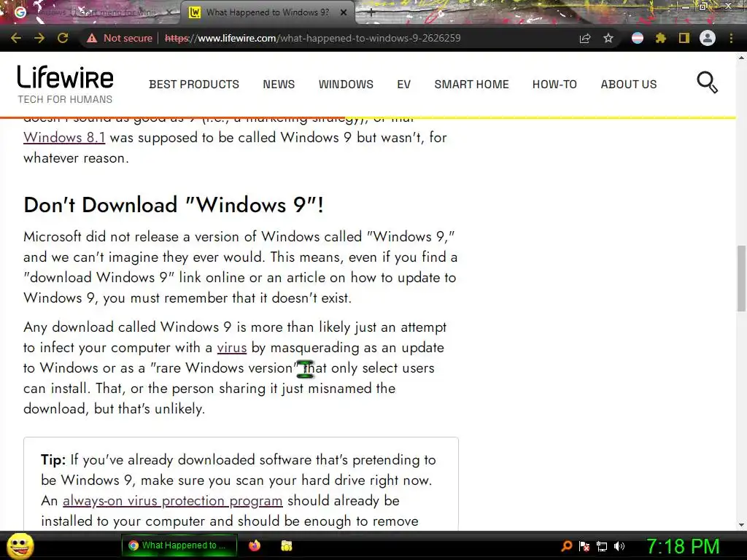Launch Firefox from the taskbar
This screenshot has height=560, width=747.
point(255,545)
